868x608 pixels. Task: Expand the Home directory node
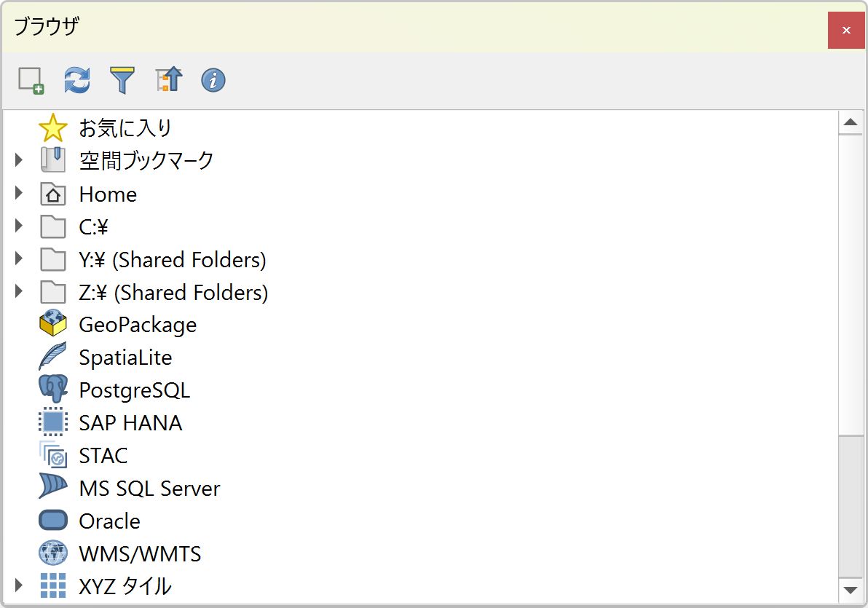[x=19, y=193]
